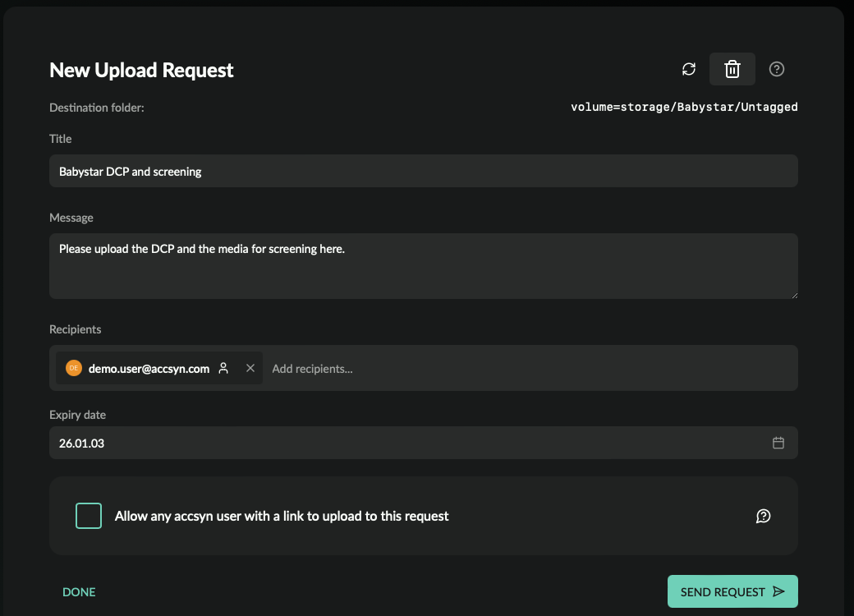The image size is (854, 616).
Task: Click the New Upload Request heading
Action: (141, 71)
